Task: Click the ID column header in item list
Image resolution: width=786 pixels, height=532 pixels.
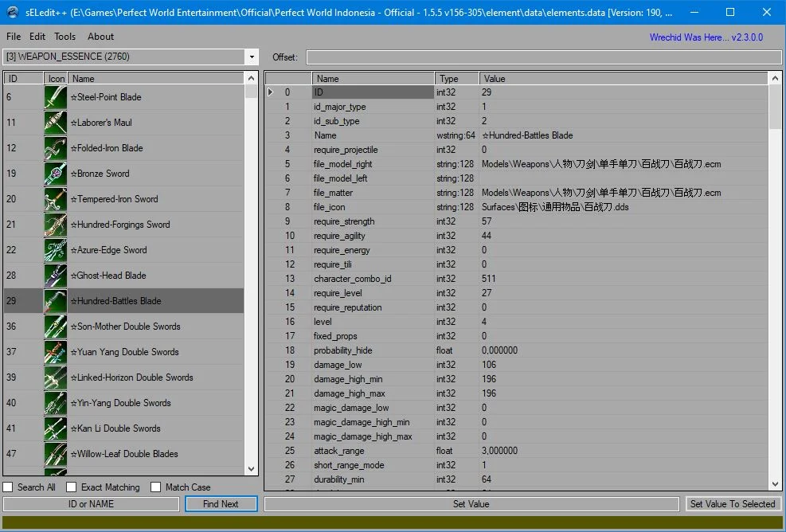Action: (24, 79)
